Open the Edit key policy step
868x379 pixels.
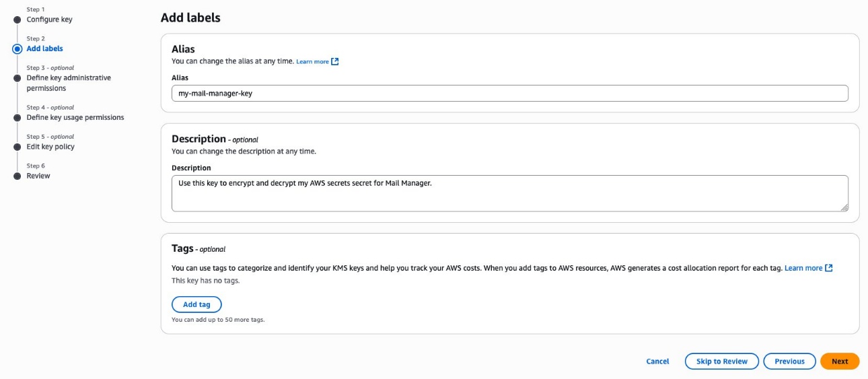50,147
